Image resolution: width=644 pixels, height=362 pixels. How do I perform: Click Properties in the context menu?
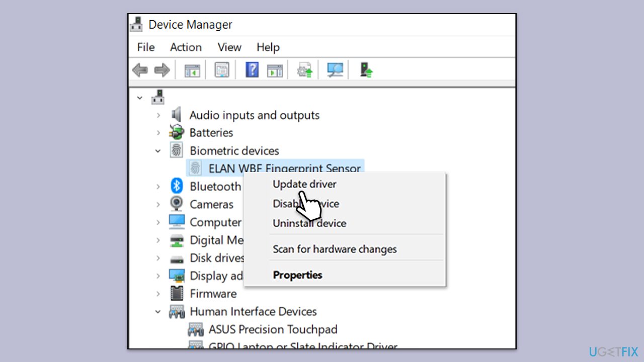point(297,275)
